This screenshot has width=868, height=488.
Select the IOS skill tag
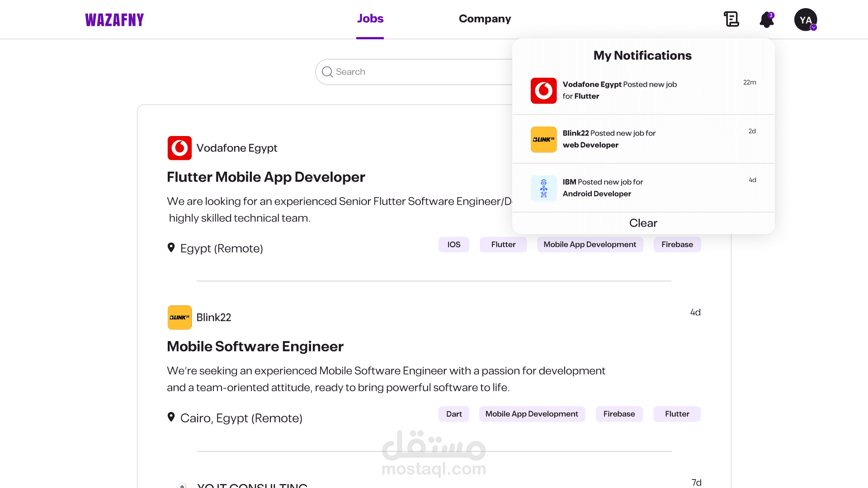[x=453, y=244]
